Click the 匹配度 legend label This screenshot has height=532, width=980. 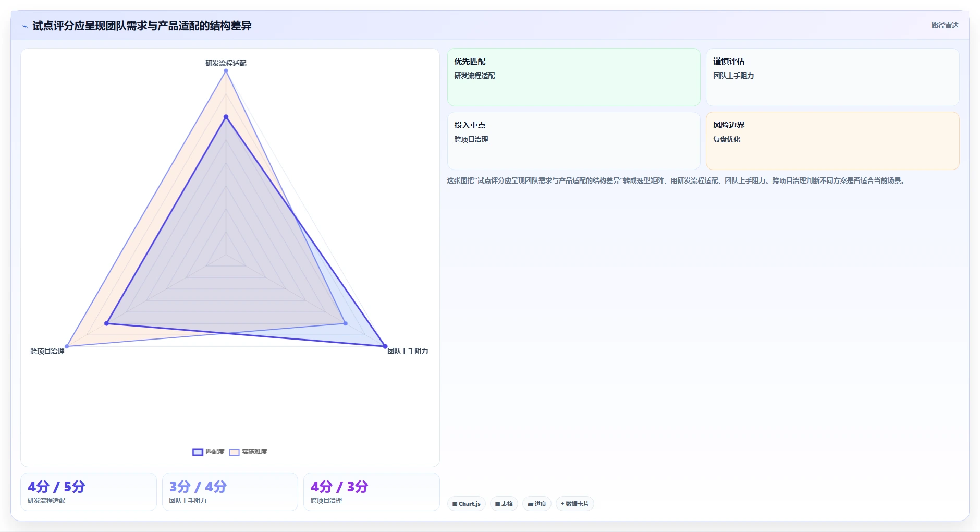pos(215,452)
